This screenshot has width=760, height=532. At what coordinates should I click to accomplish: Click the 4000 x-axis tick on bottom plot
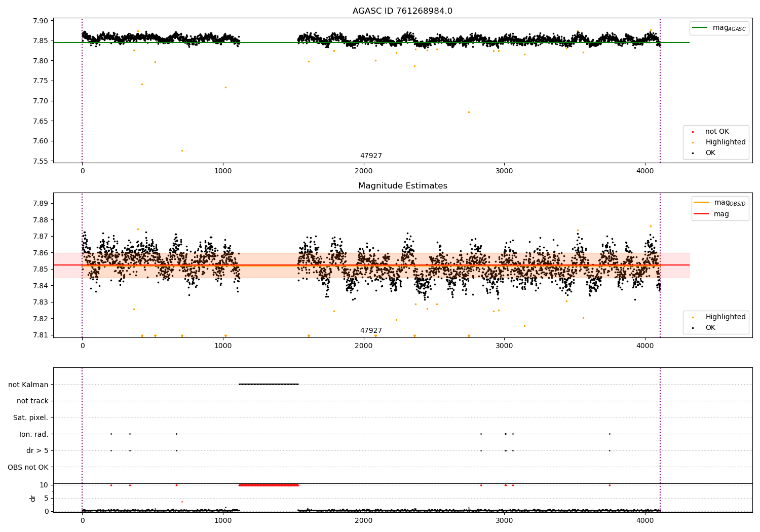[x=645, y=520]
